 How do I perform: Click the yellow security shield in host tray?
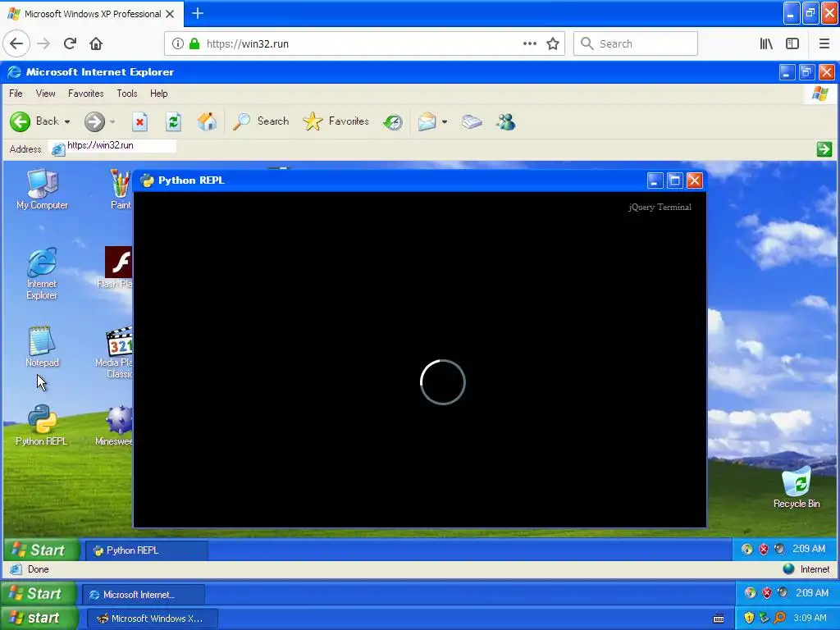click(x=749, y=618)
